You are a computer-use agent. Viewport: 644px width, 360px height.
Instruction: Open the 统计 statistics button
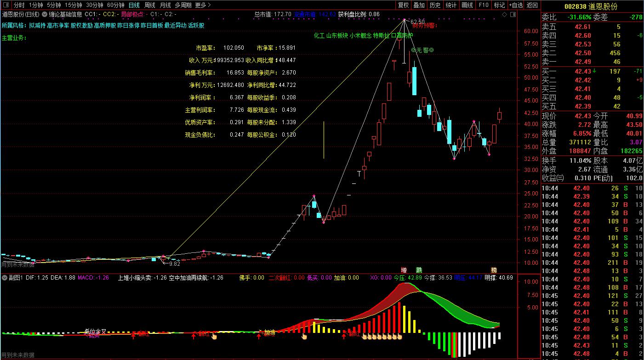[451, 5]
